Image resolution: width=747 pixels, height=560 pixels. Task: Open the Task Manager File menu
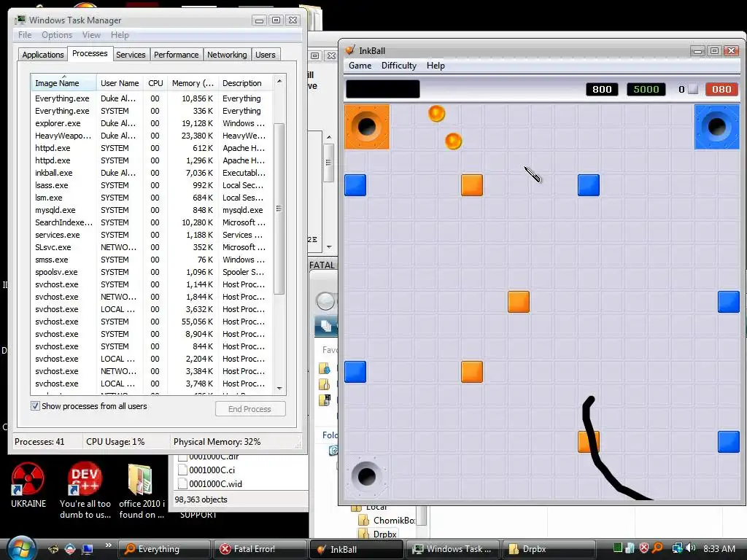pyautogui.click(x=25, y=35)
